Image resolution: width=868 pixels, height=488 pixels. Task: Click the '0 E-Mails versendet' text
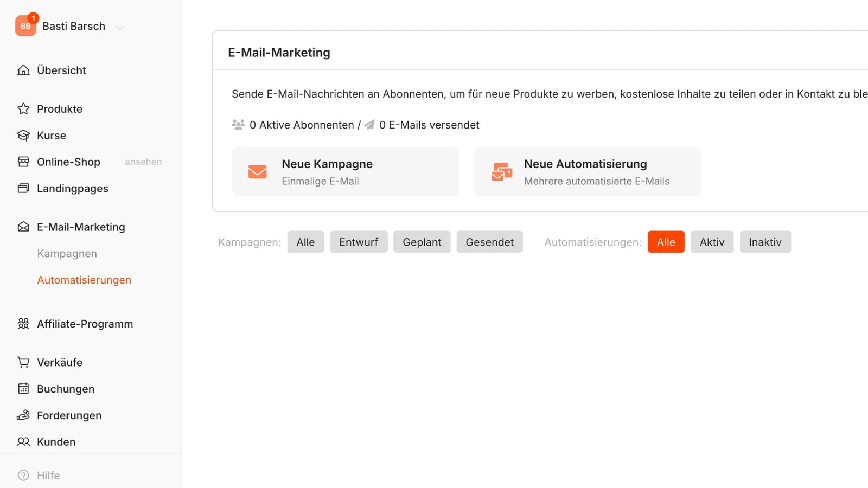[429, 125]
